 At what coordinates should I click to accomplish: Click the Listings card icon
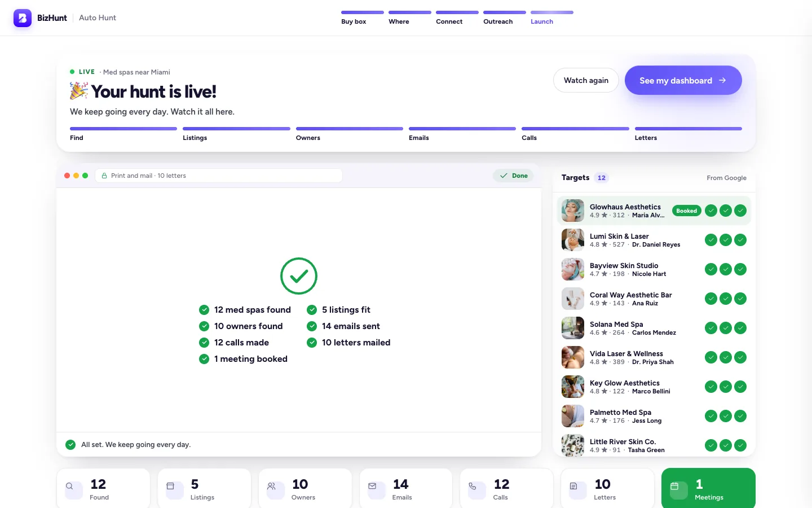170,486
